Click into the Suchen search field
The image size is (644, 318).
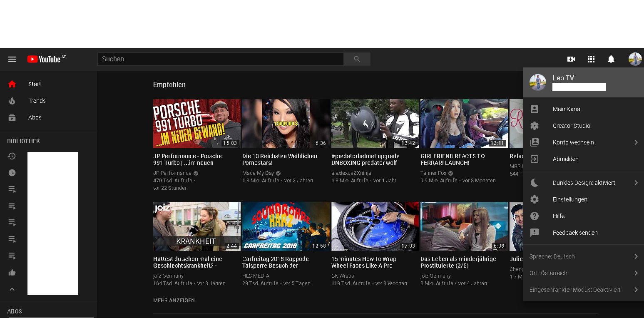[x=221, y=59]
